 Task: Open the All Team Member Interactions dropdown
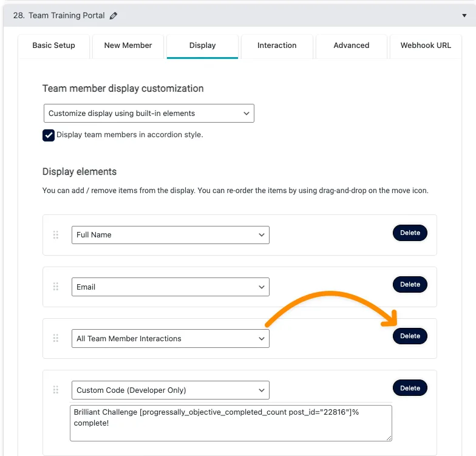tap(170, 338)
